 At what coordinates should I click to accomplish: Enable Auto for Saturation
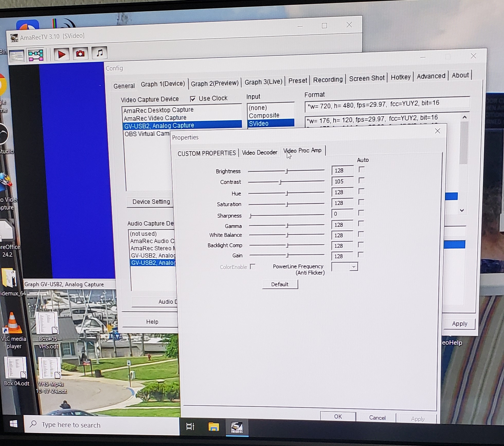pos(361,202)
